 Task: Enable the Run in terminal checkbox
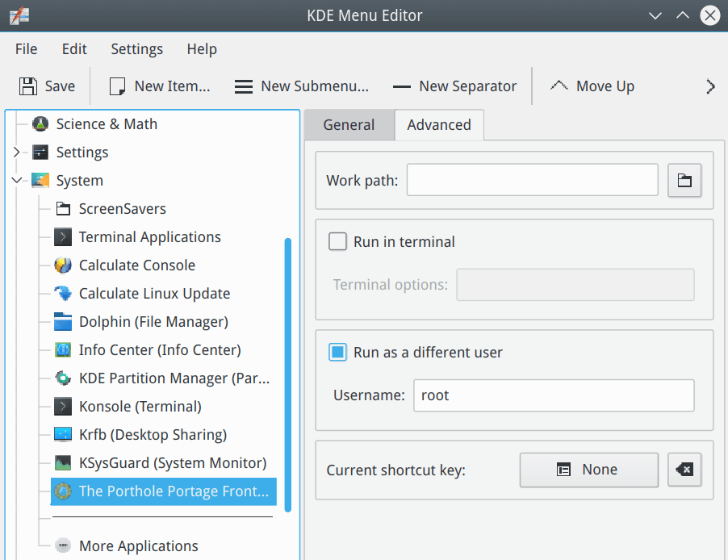click(x=337, y=241)
